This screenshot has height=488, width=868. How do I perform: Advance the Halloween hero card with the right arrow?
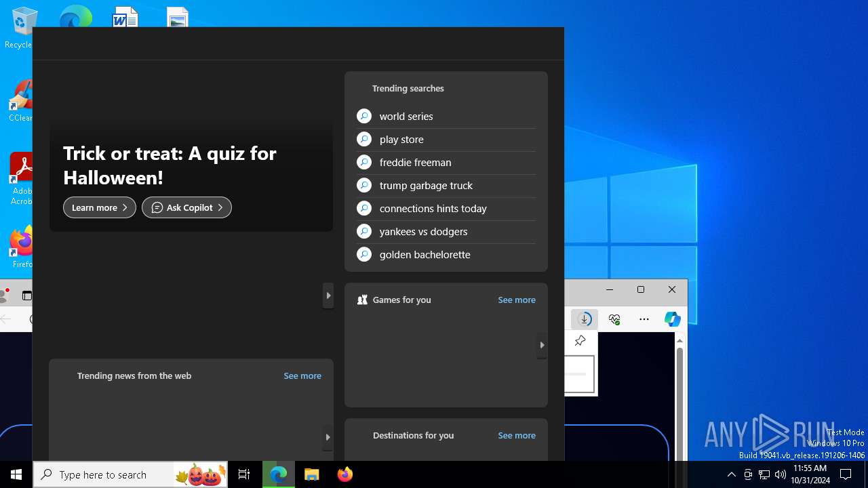point(328,296)
